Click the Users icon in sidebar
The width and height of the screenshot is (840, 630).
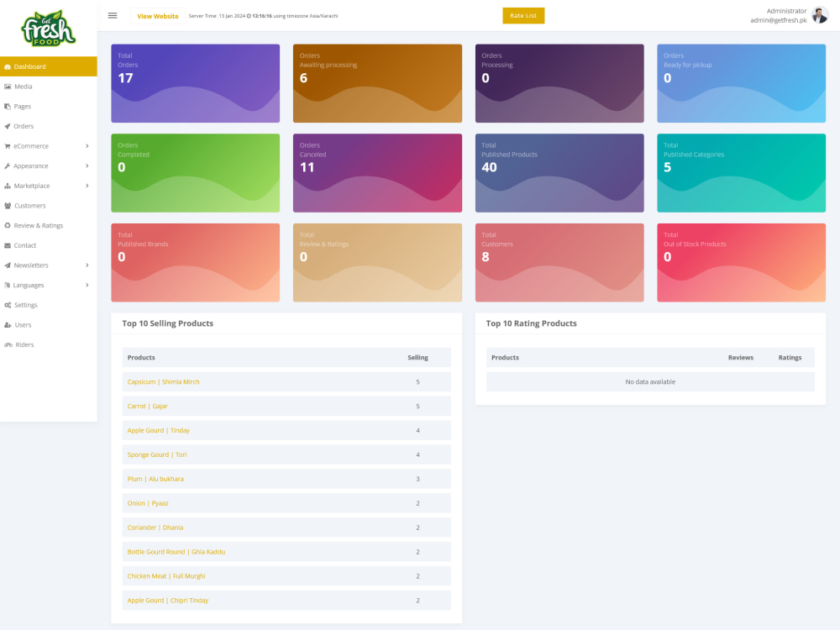tap(8, 324)
